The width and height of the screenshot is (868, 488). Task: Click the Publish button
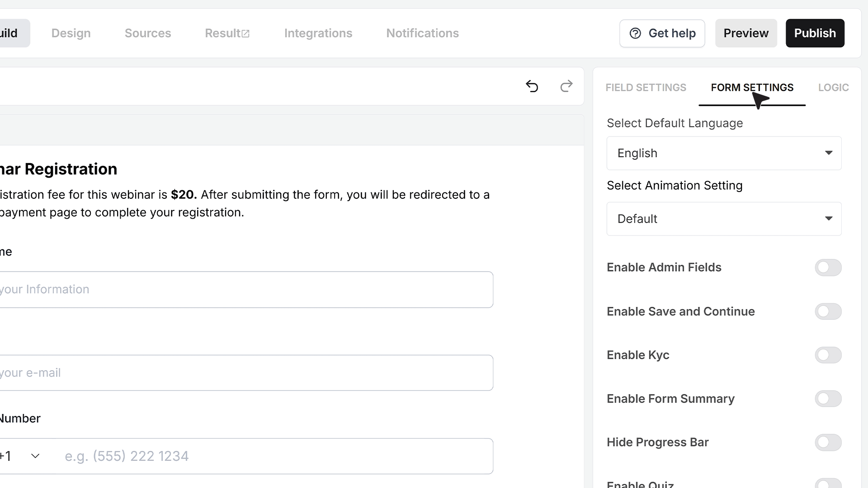(x=815, y=33)
